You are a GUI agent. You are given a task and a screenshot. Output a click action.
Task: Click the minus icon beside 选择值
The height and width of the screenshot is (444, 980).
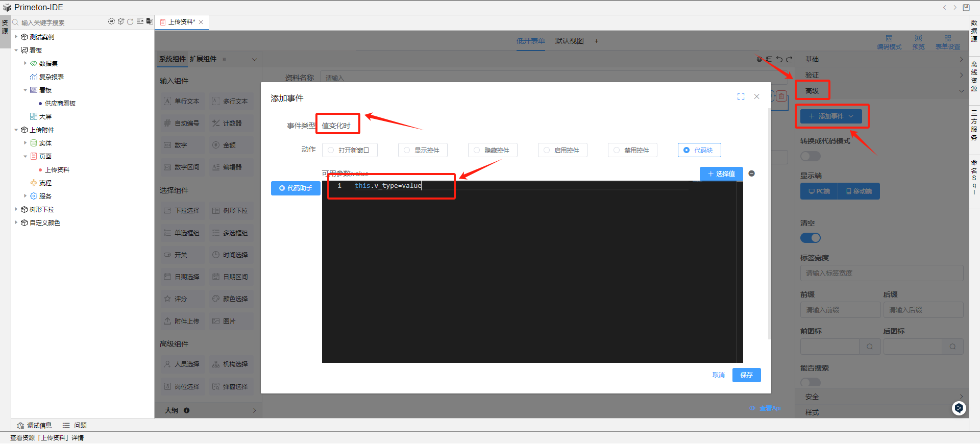(x=751, y=174)
